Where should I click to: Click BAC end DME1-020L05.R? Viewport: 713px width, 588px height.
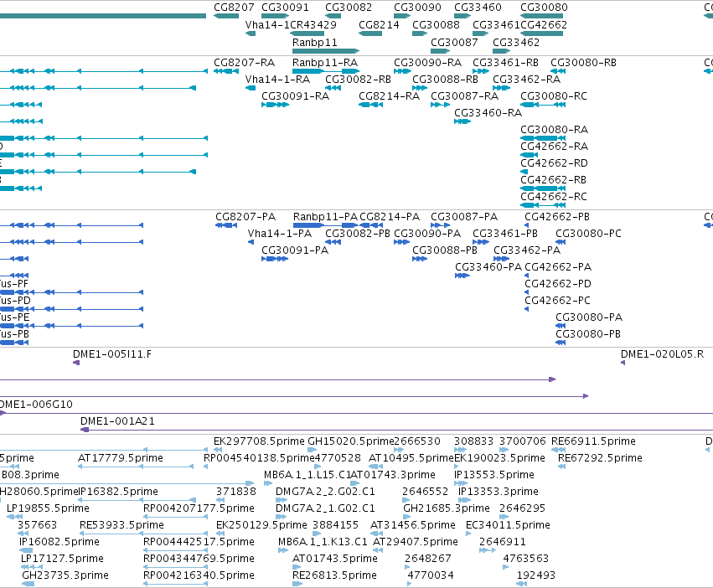(x=623, y=363)
